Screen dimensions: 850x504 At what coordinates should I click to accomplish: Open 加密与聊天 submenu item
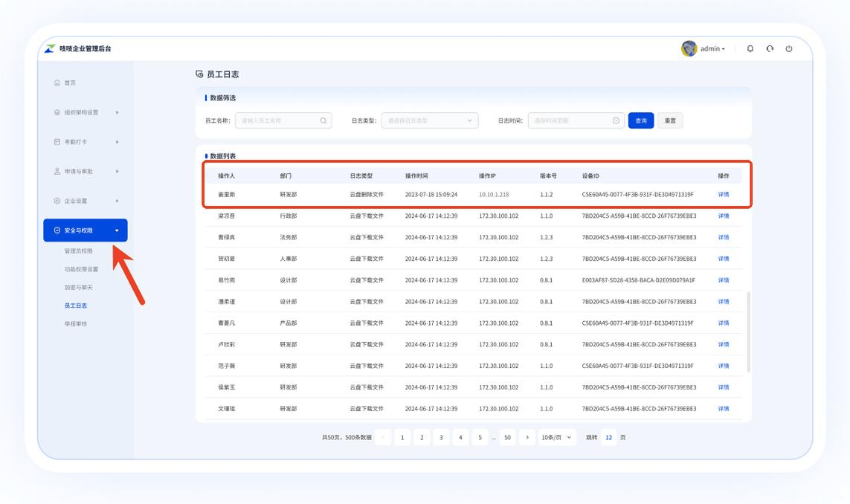tap(79, 287)
